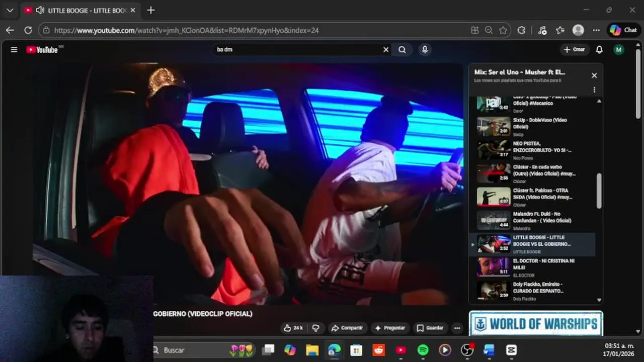Click the browser back arrow
Viewport: 644px width, 362px height.
[x=10, y=30]
